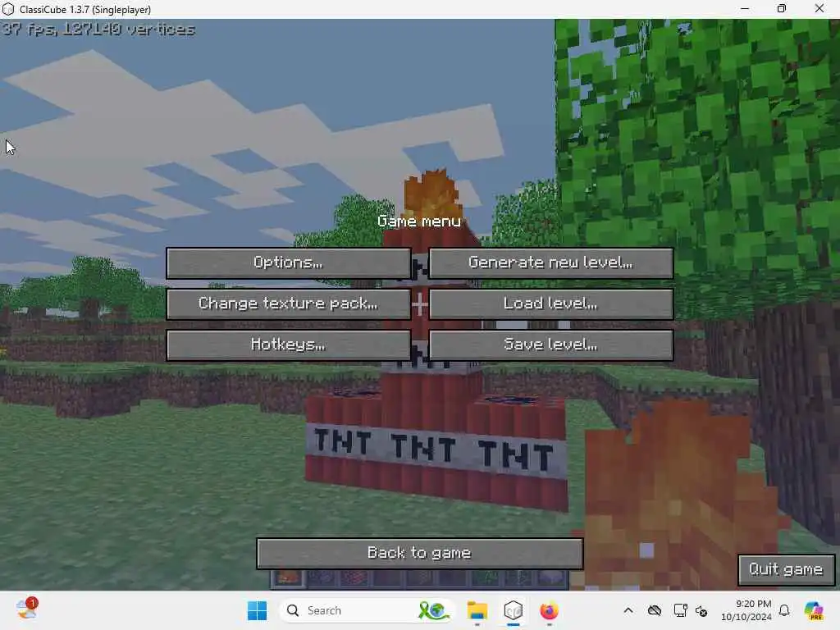Screen dimensions: 840x630
Task: Click the cloud sync off tray icon
Action: pos(655,610)
